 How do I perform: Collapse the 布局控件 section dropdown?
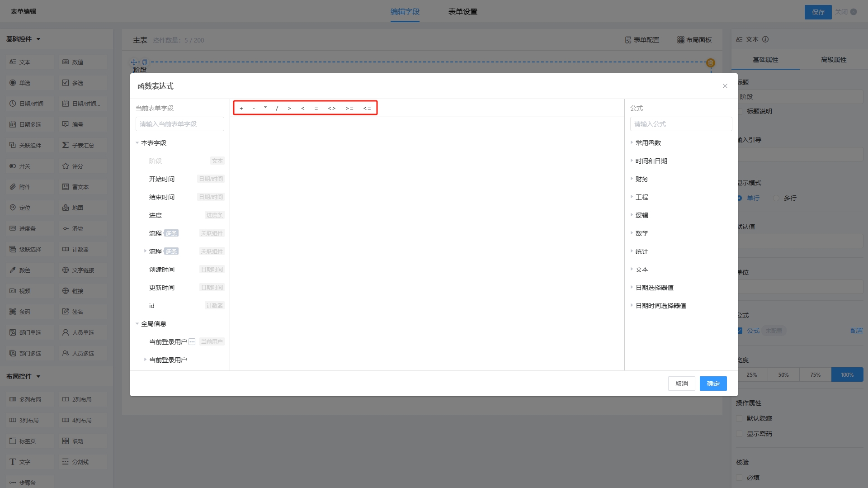38,376
